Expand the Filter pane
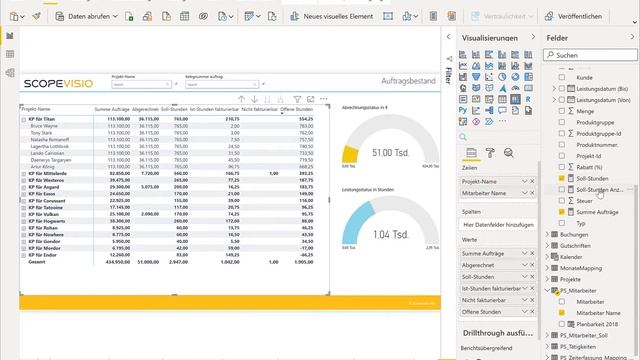Image resolution: width=640 pixels, height=360 pixels. [x=449, y=37]
